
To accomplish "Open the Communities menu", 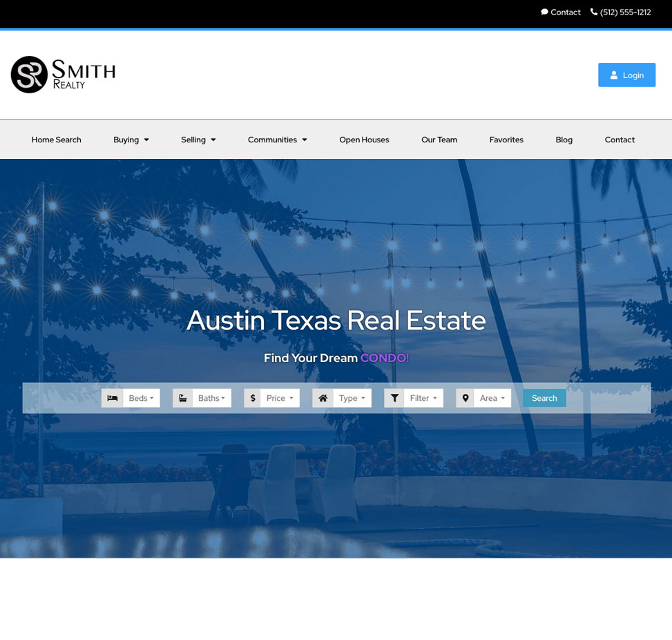I will pyautogui.click(x=277, y=139).
